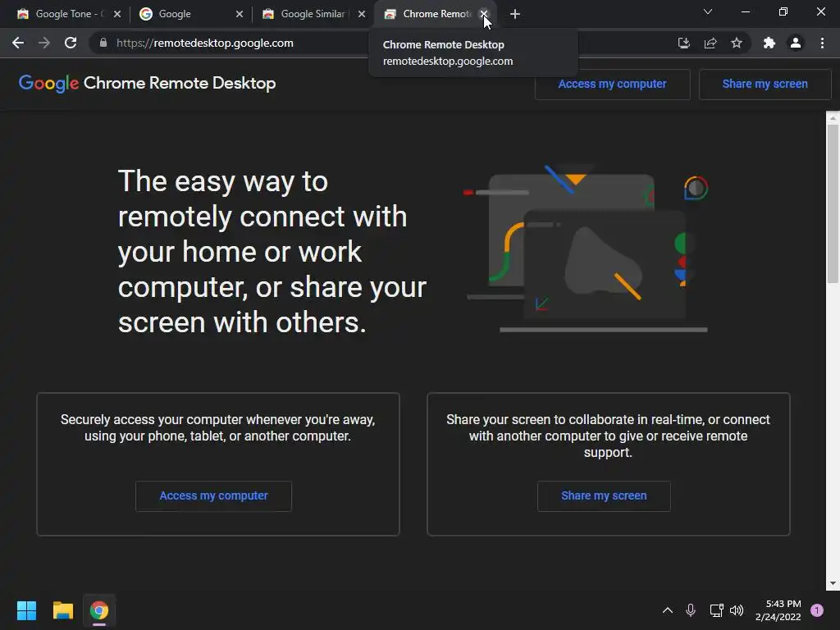Open a new tab with the plus button
Viewport: 840px width, 630px height.
[515, 14]
